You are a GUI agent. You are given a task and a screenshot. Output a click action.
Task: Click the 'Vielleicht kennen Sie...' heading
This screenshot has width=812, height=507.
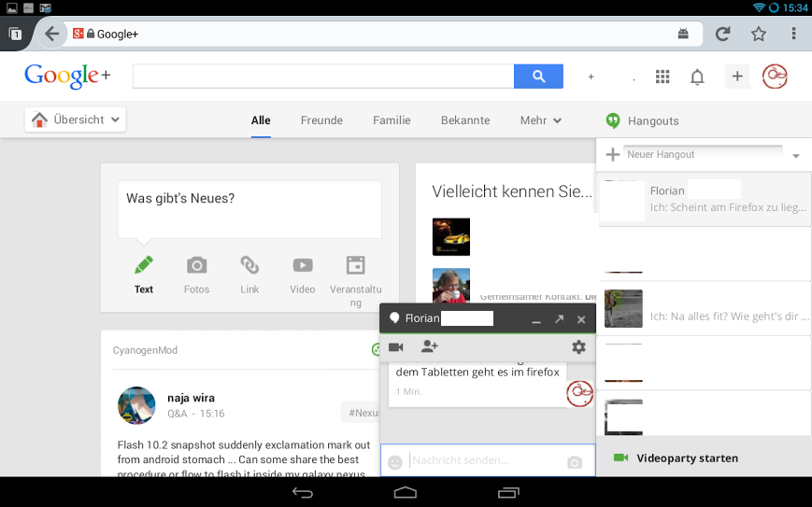point(512,191)
